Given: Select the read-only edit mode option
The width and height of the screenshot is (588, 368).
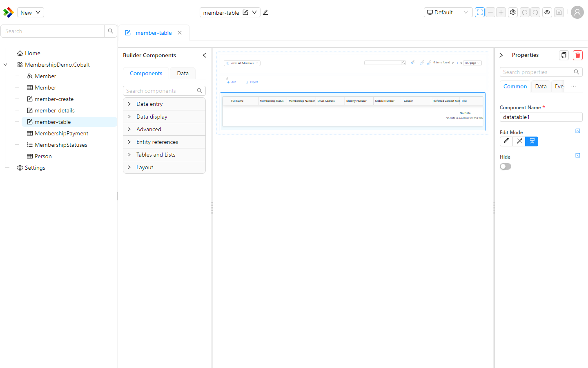Looking at the screenshot, I should [x=519, y=141].
